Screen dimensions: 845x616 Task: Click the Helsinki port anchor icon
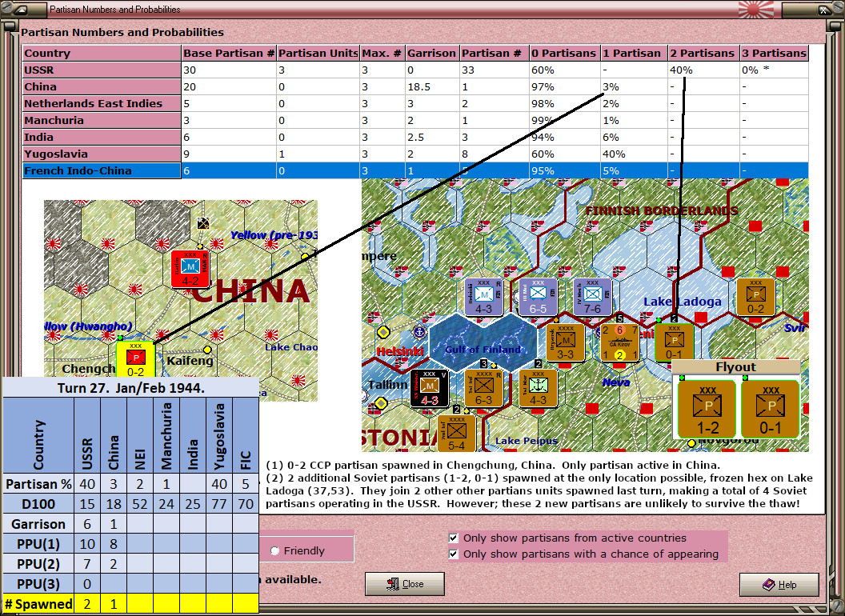(x=418, y=331)
